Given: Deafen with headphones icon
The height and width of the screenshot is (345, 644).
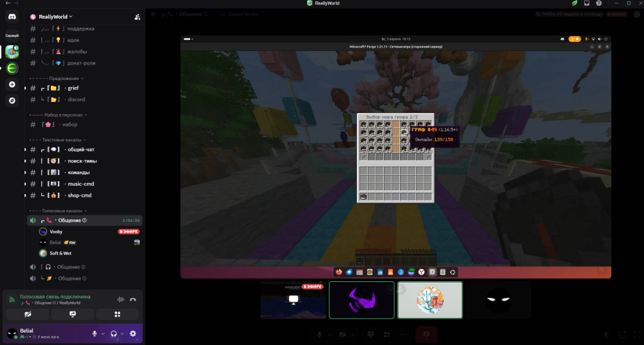Looking at the screenshot, I should tap(114, 333).
